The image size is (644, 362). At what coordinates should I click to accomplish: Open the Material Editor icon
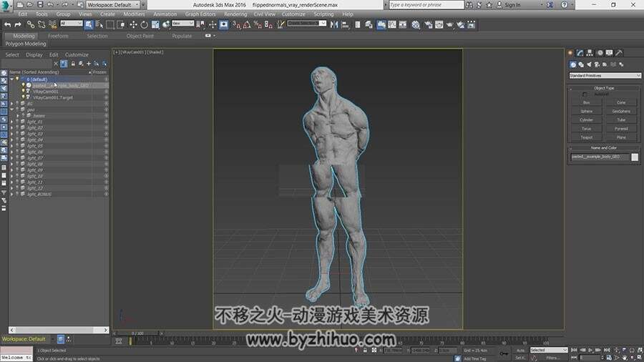click(x=416, y=24)
